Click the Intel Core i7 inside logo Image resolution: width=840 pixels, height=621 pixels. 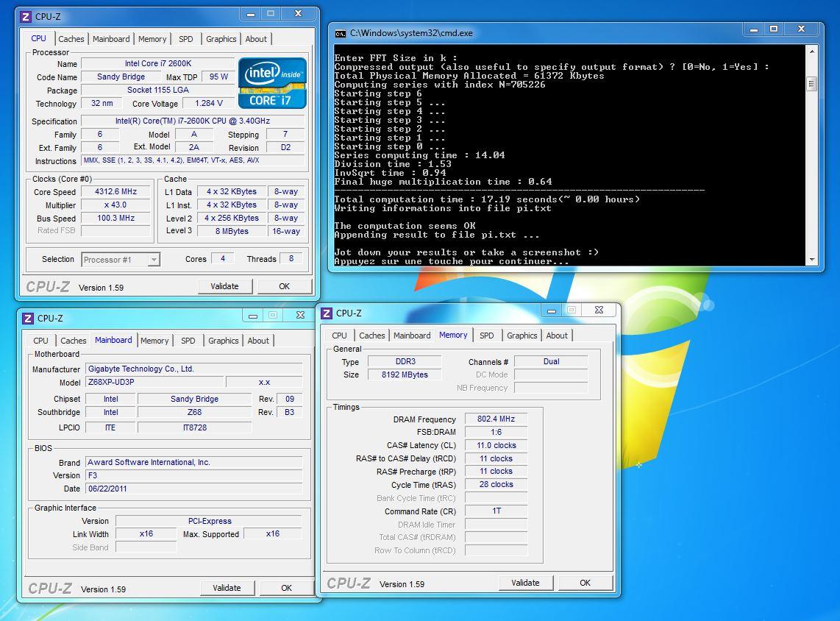272,83
